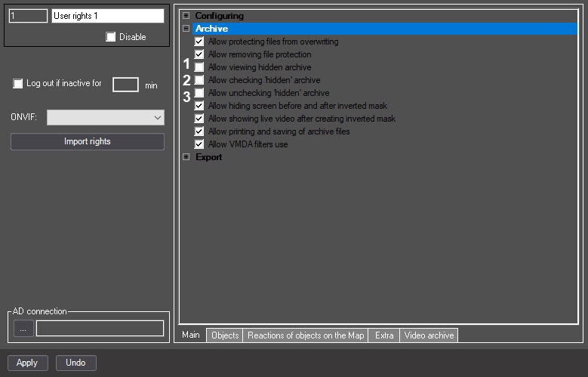
Task: Enable Allow viewing hidden archive
Action: click(199, 67)
